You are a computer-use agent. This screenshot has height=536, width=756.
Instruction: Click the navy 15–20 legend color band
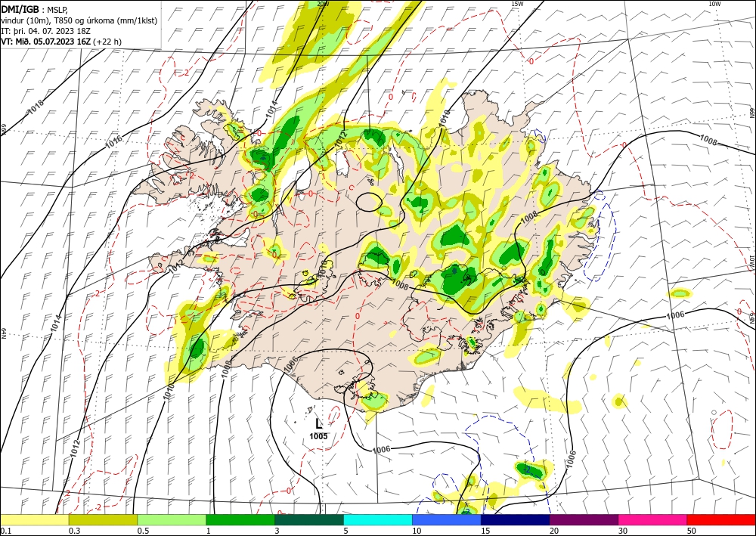[x=516, y=519]
